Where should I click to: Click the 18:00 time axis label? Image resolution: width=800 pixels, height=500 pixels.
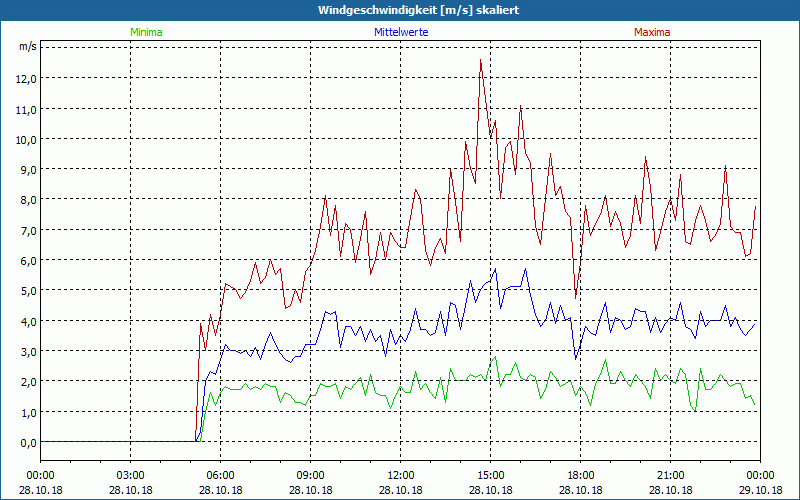(581, 476)
